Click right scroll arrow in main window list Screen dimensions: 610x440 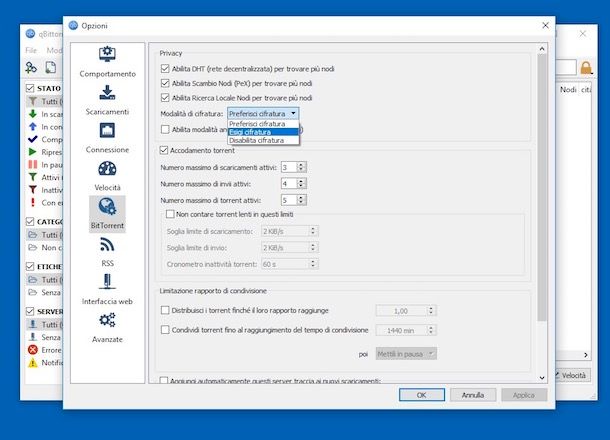[x=586, y=355]
